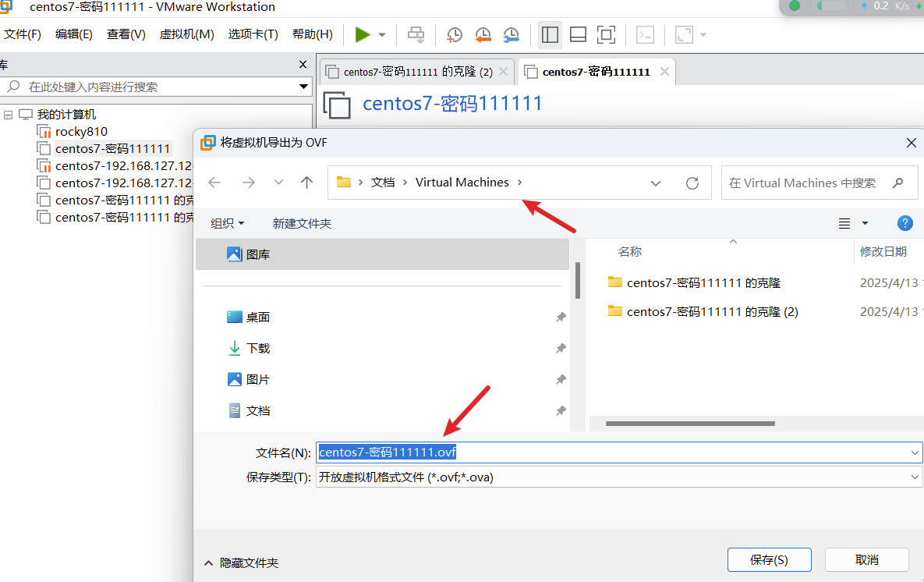Viewport: 924px width, 582px height.
Task: Close the centos7-密码111111 tab
Action: click(x=664, y=71)
